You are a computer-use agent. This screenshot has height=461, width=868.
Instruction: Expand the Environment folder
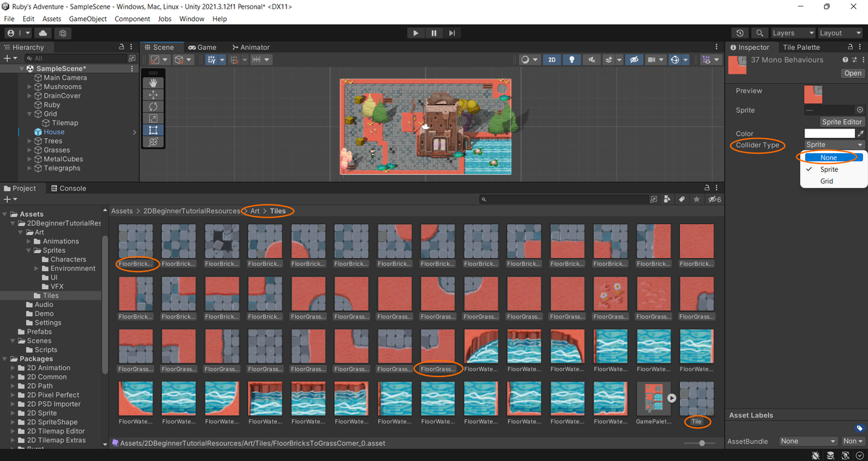[36, 269]
